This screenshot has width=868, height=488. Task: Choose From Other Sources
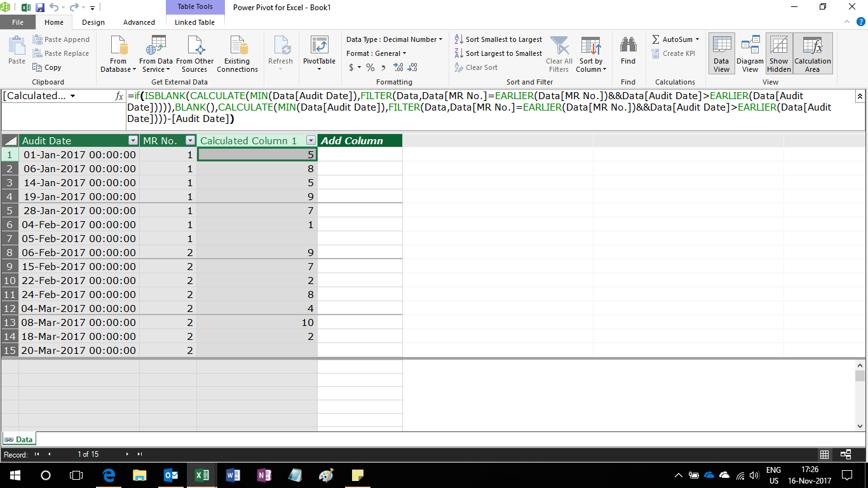coord(194,54)
